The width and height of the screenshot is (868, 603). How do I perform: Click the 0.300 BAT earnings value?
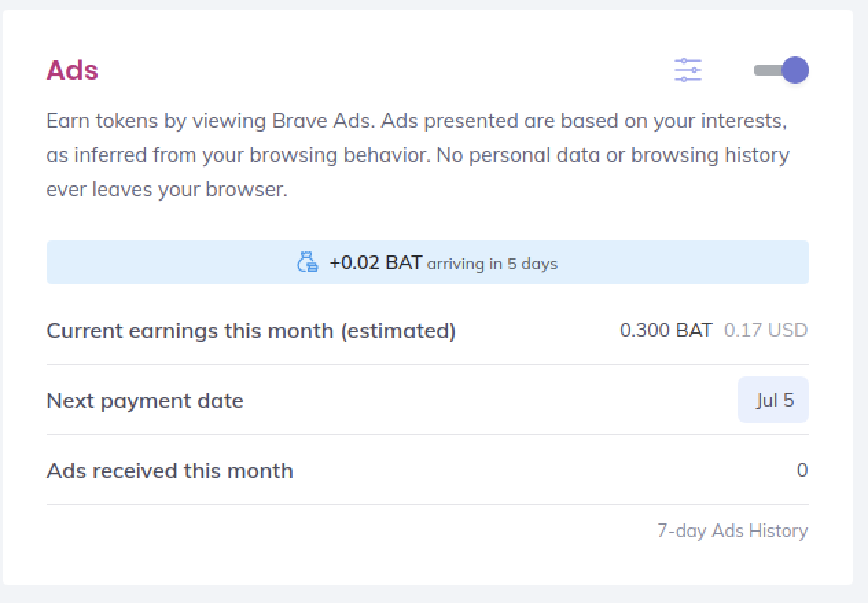[666, 330]
